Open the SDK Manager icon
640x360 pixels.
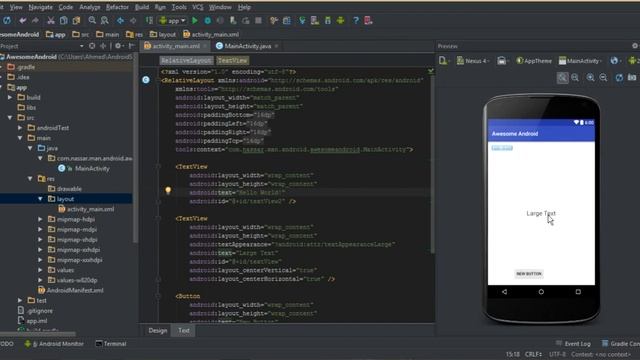tap(327, 20)
